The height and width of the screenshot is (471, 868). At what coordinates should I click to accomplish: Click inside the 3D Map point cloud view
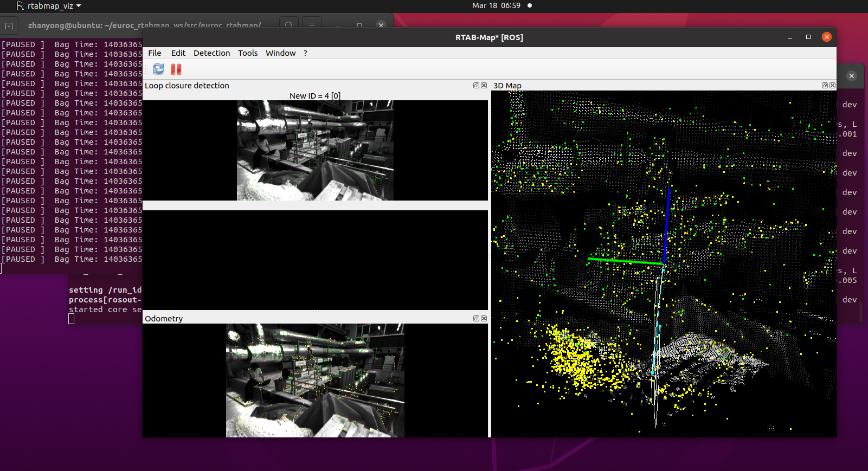coord(664,264)
